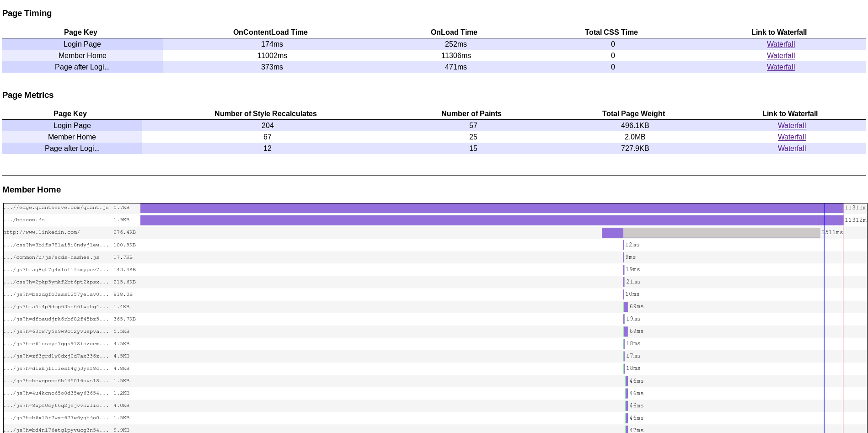Select Number of Paints column header
Image resolution: width=868 pixels, height=433 pixels.
[x=472, y=114]
